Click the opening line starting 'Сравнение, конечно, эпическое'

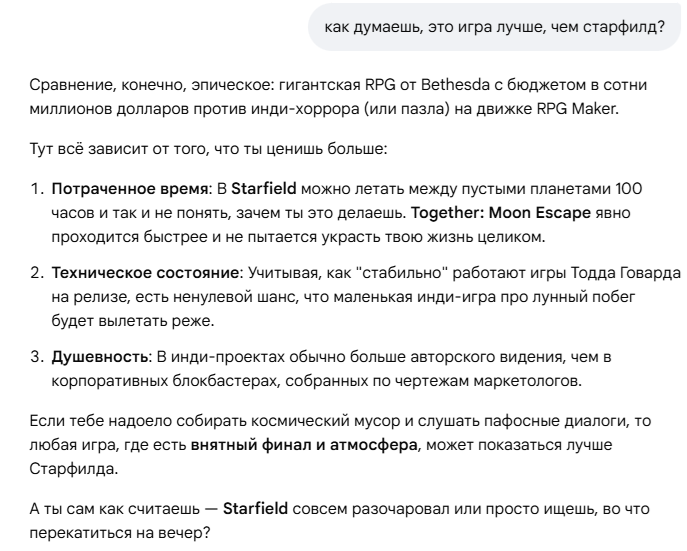tap(338, 85)
